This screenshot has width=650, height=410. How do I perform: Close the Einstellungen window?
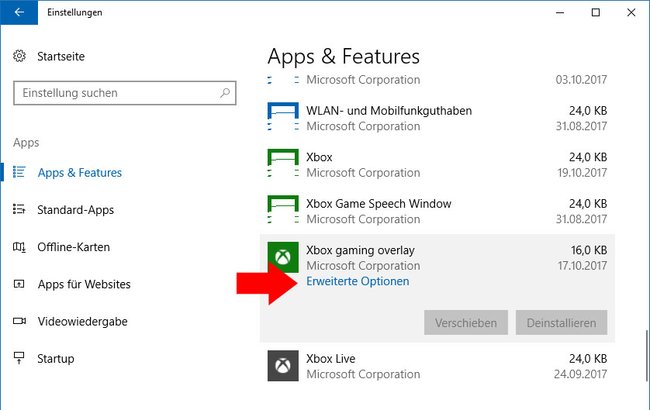click(631, 12)
